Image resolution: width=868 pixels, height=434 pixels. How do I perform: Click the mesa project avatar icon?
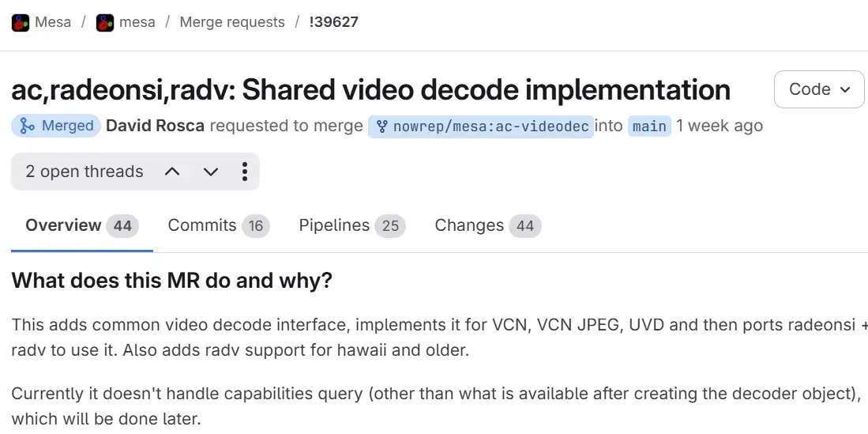tap(105, 22)
